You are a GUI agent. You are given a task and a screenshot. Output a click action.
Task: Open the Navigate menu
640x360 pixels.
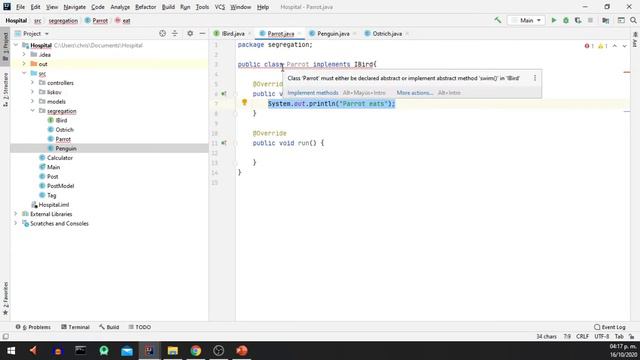(74, 7)
